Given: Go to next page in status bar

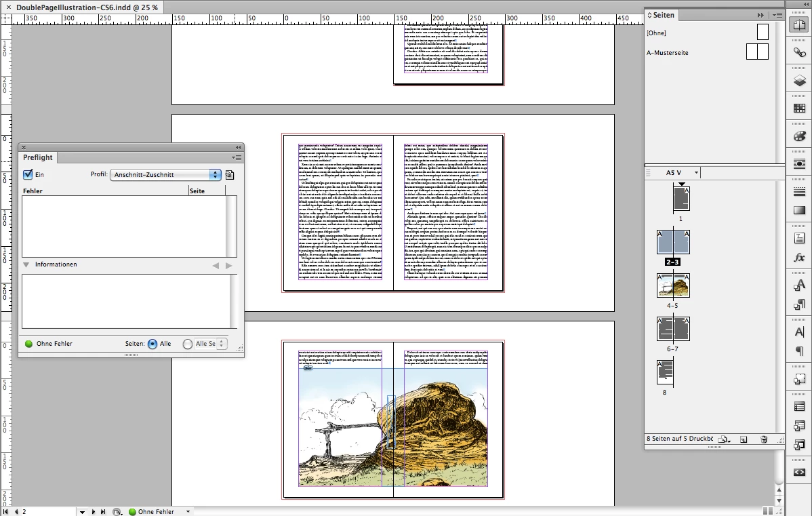Looking at the screenshot, I should coord(94,511).
